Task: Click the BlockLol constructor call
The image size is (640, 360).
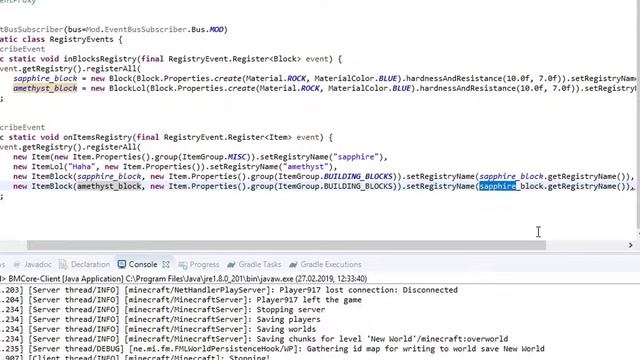Action: coord(127,88)
